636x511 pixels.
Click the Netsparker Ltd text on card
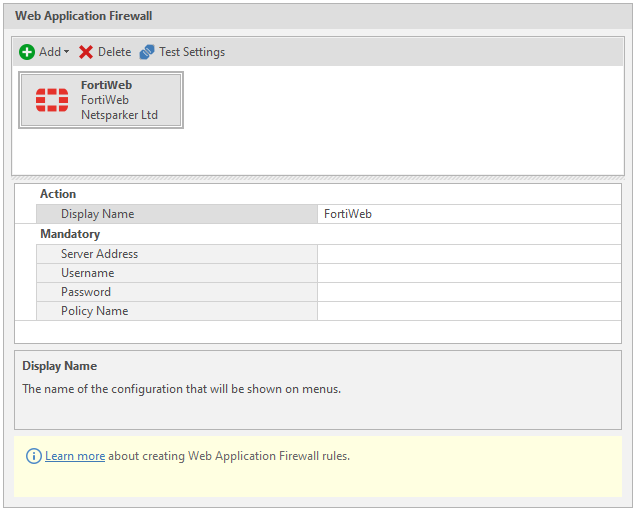[119, 115]
